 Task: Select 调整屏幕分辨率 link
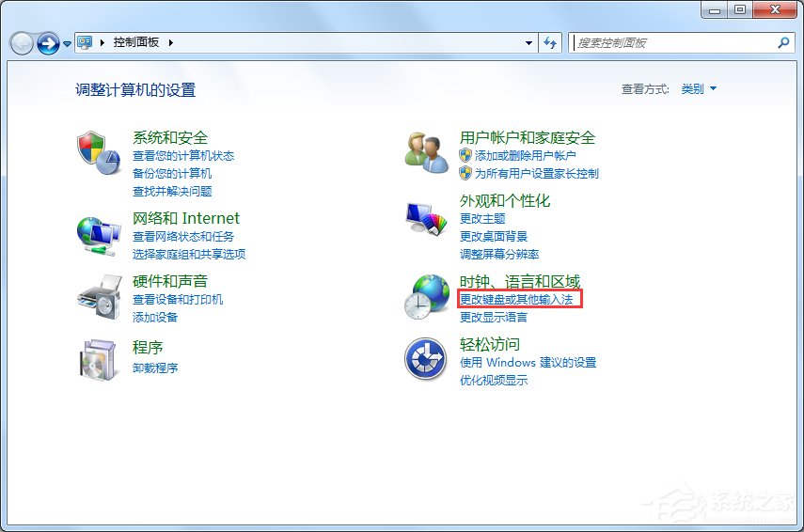click(x=499, y=254)
